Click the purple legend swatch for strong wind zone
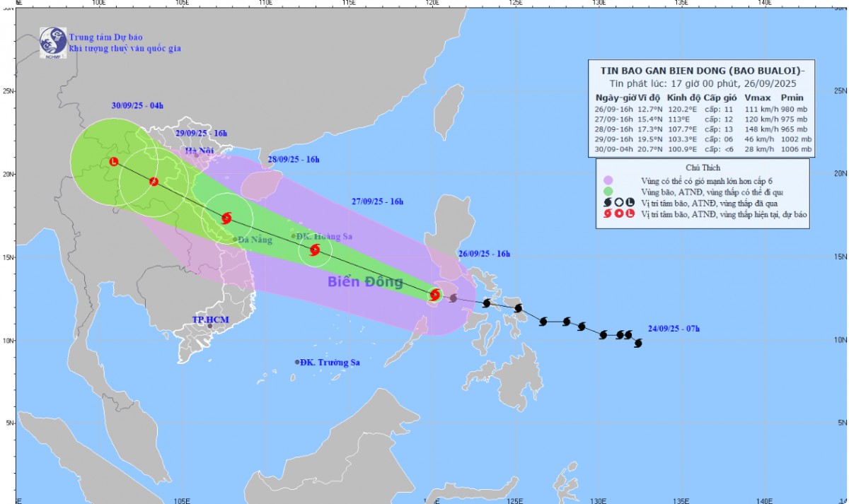849x504 pixels. pos(608,182)
